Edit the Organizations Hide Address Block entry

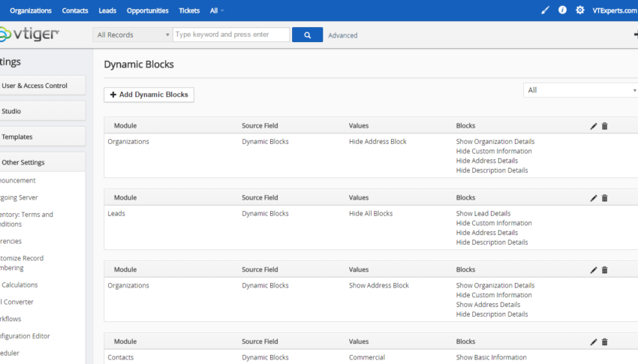[x=594, y=126]
